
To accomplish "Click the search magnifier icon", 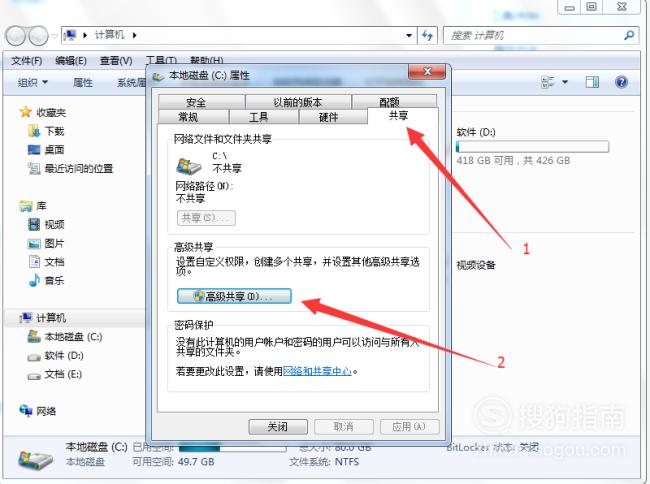I will click(629, 35).
